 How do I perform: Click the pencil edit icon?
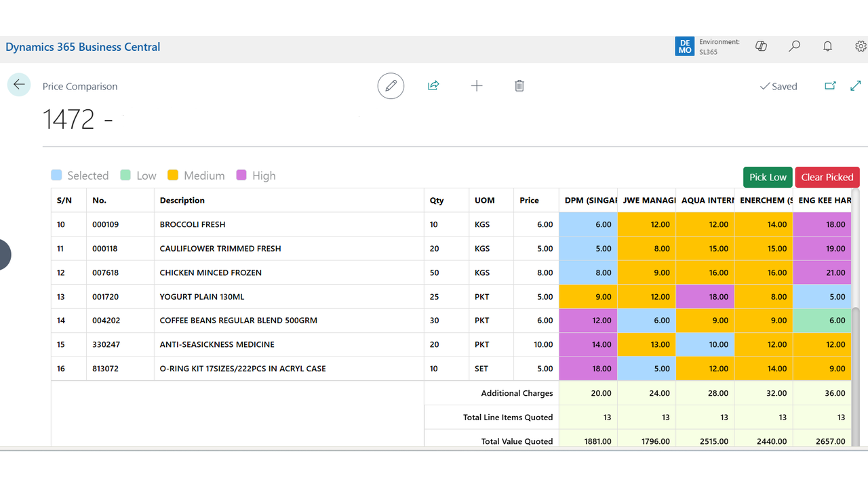pos(391,86)
